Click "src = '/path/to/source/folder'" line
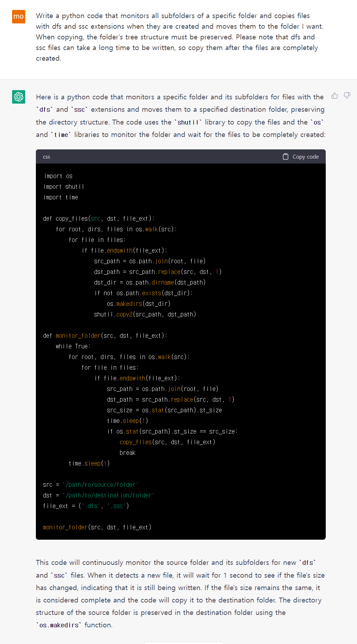The height and width of the screenshot is (644, 357). pyautogui.click(x=91, y=485)
